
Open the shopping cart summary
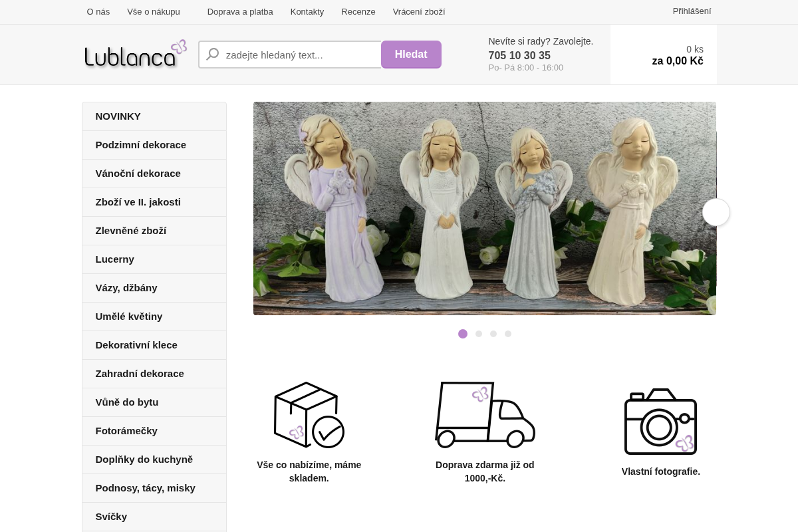pyautogui.click(x=664, y=55)
